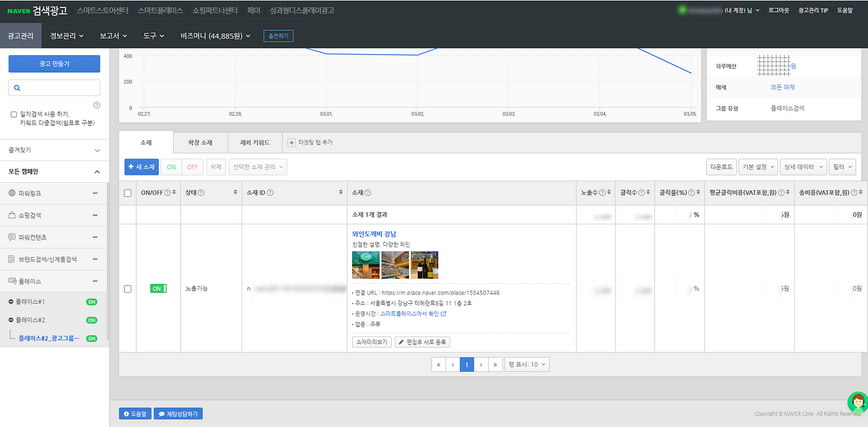Image resolution: width=868 pixels, height=427 pixels.
Task: Select the 광고관리 menu
Action: 20,36
